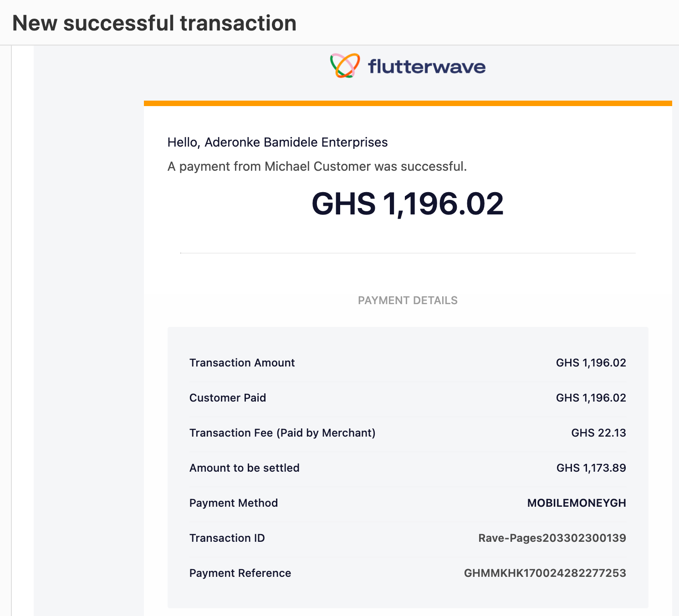Click the flutterwave wordmark text
The image size is (679, 616).
[427, 66]
